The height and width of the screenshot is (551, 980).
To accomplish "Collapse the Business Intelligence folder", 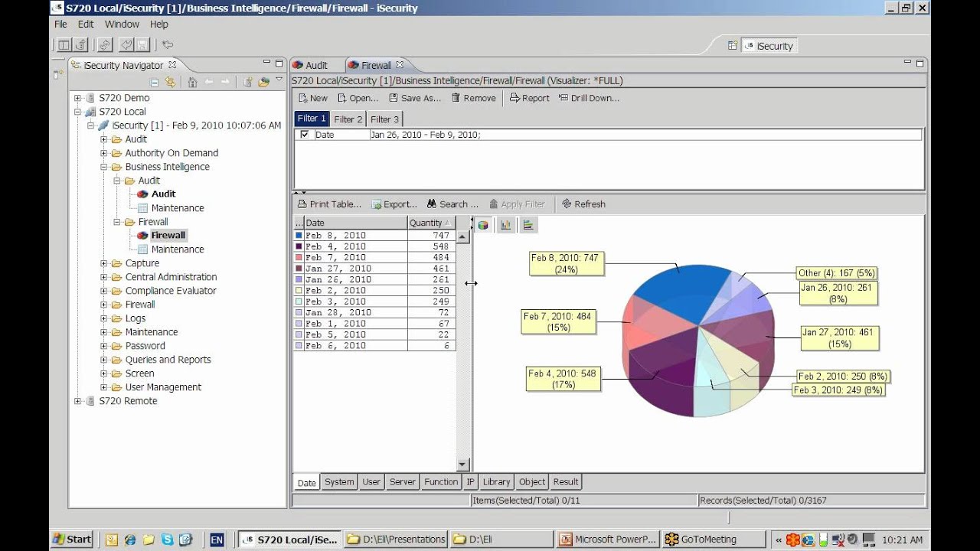I will 104,167.
